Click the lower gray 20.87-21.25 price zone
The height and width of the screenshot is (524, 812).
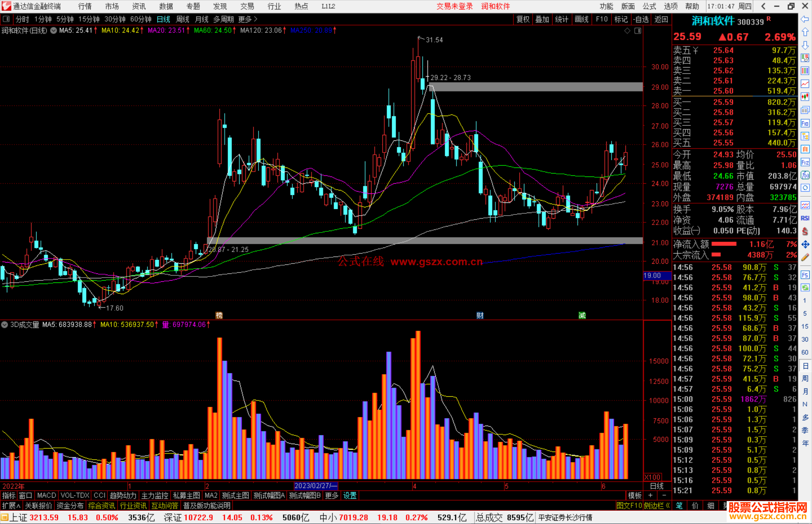click(425, 241)
